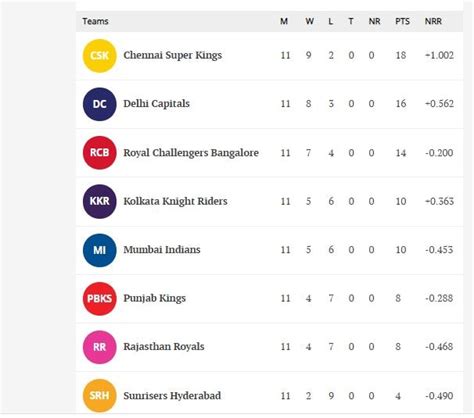474x418 pixels.
Task: Select Kolkata Knight Riders team name
Action: click(x=175, y=201)
